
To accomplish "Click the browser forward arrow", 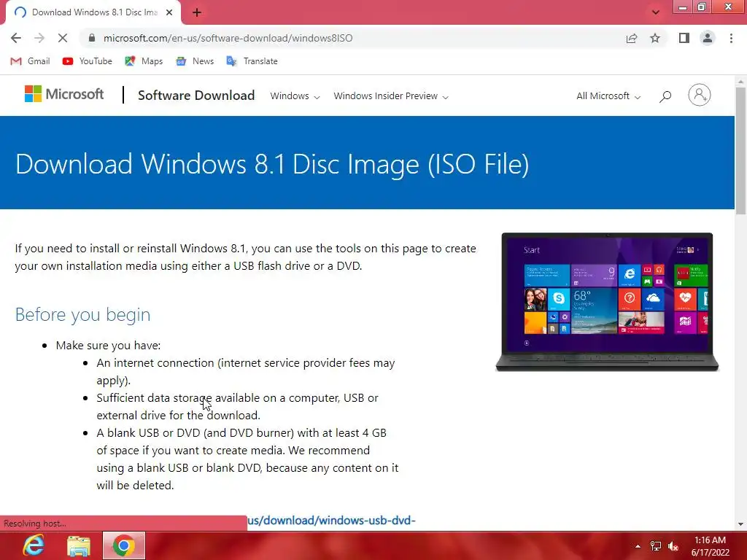I will (39, 38).
